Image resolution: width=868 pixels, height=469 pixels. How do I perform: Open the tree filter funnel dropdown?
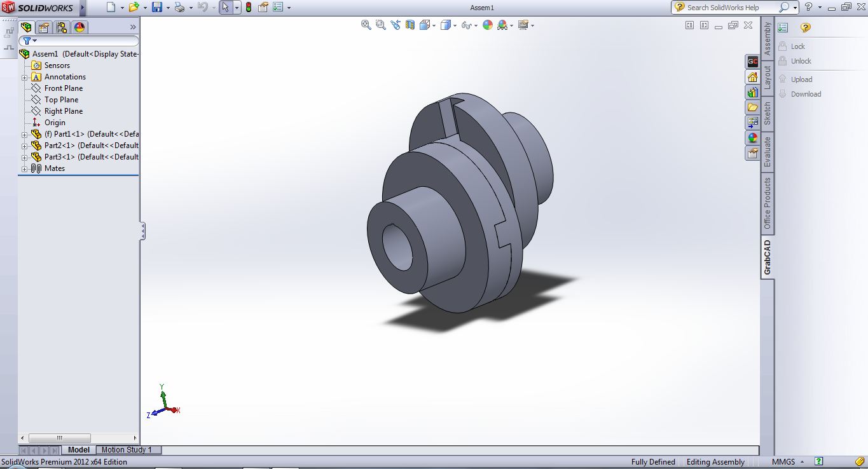pyautogui.click(x=29, y=41)
